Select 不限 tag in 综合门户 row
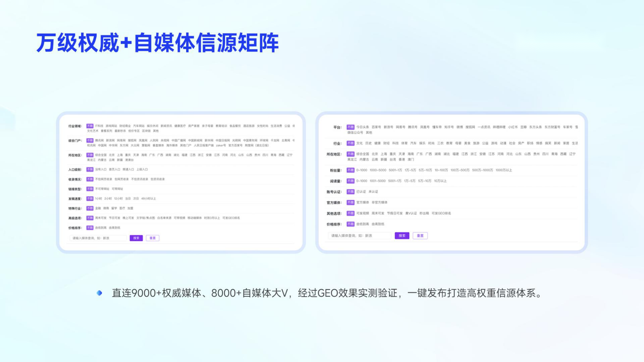Viewport: 644px width, 362px height. (90, 140)
